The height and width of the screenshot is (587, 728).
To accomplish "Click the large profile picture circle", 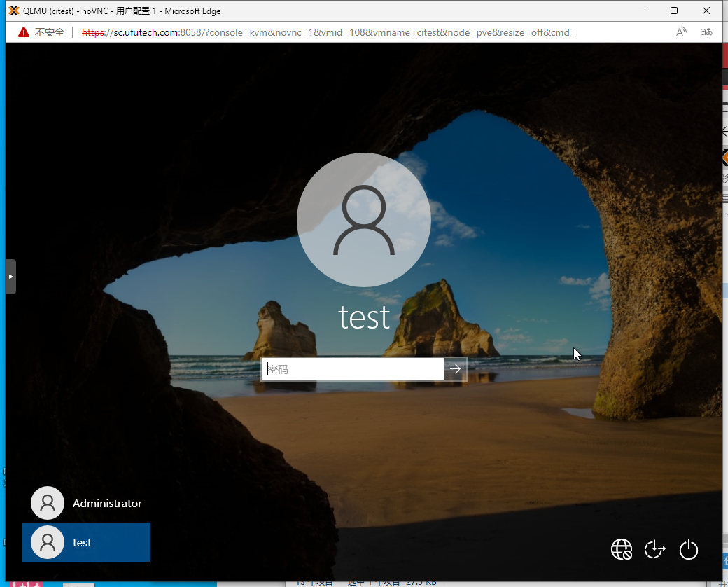I will pyautogui.click(x=364, y=220).
